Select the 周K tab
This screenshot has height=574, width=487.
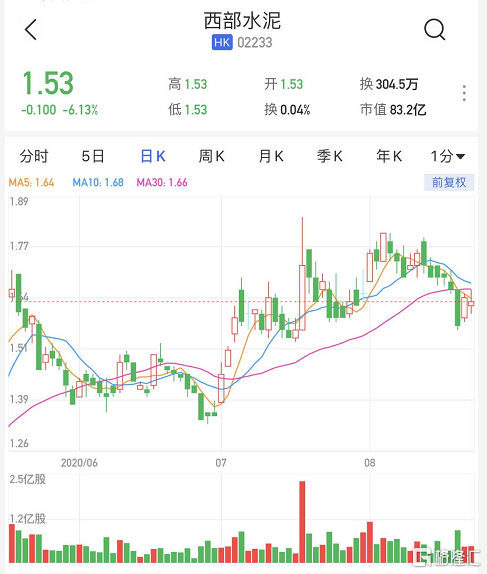click(212, 156)
